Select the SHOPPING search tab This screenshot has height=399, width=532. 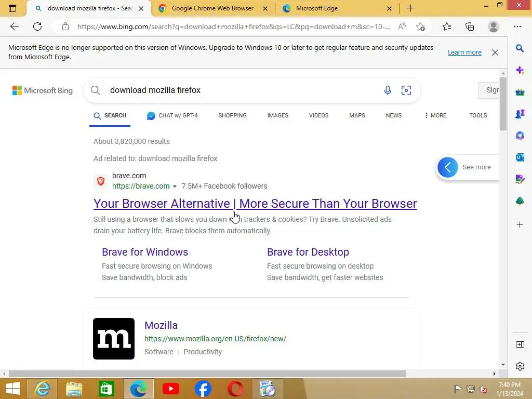[x=232, y=116]
